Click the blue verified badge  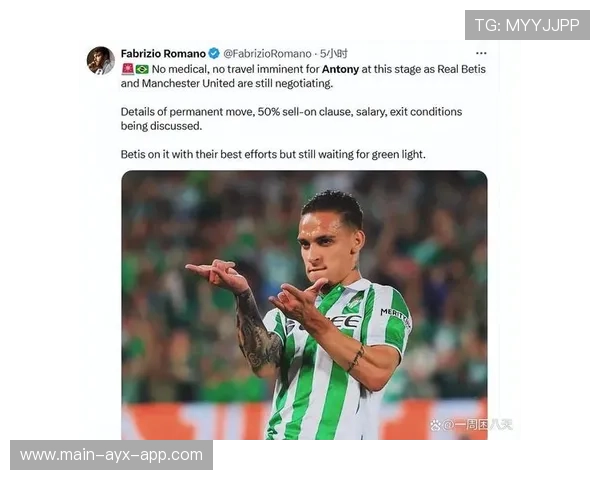click(x=214, y=54)
